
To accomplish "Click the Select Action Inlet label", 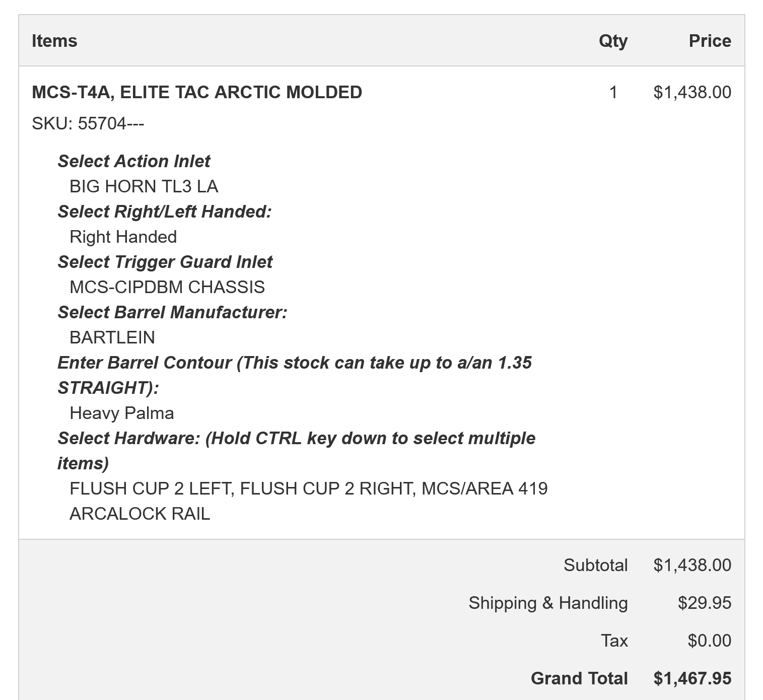I will coord(134,161).
